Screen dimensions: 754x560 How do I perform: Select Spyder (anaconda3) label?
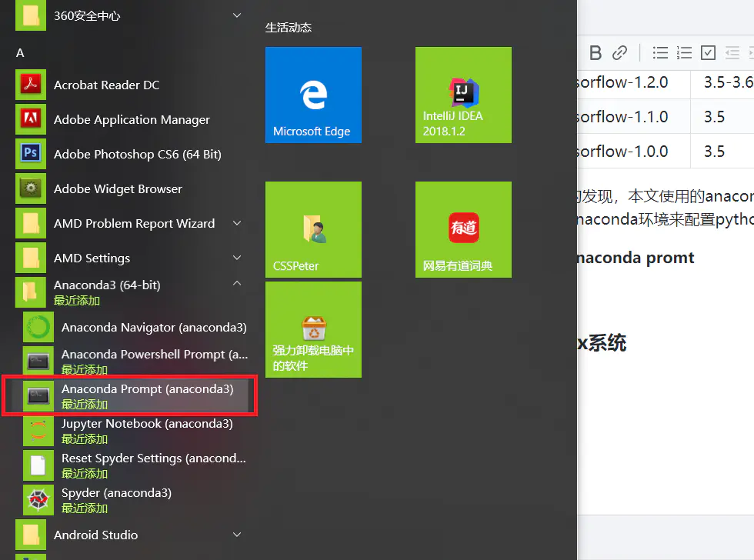[x=116, y=493]
